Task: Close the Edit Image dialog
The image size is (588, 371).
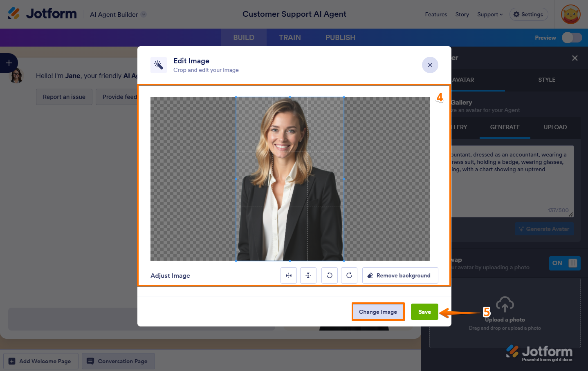Action: [430, 65]
